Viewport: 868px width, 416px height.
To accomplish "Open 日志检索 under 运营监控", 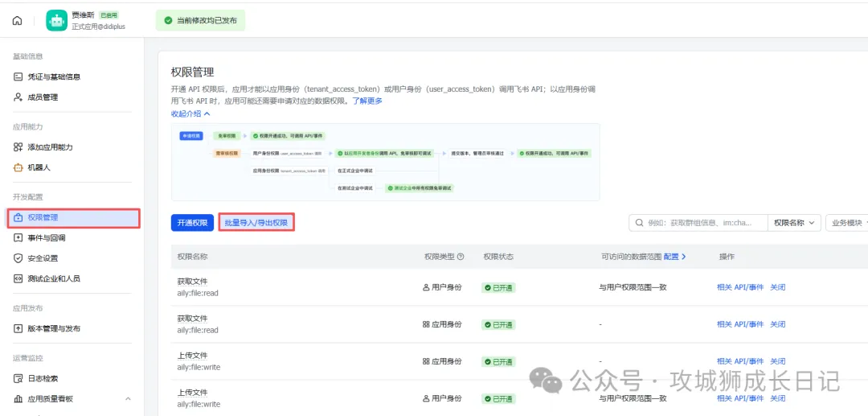I will pyautogui.click(x=43, y=378).
